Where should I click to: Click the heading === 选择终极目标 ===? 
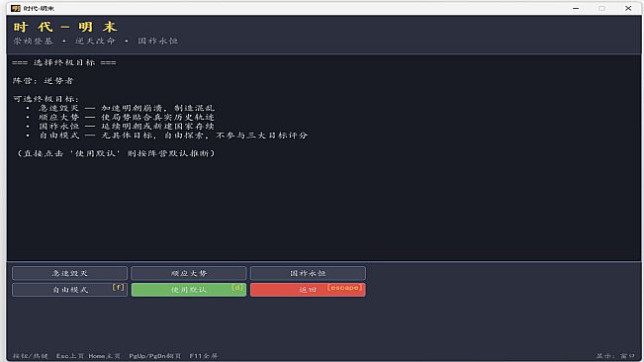(x=64, y=62)
